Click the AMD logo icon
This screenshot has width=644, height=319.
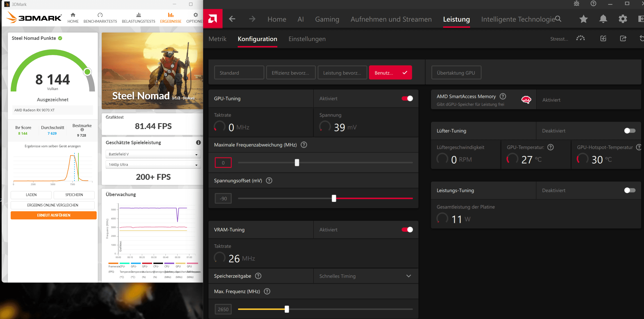213,19
